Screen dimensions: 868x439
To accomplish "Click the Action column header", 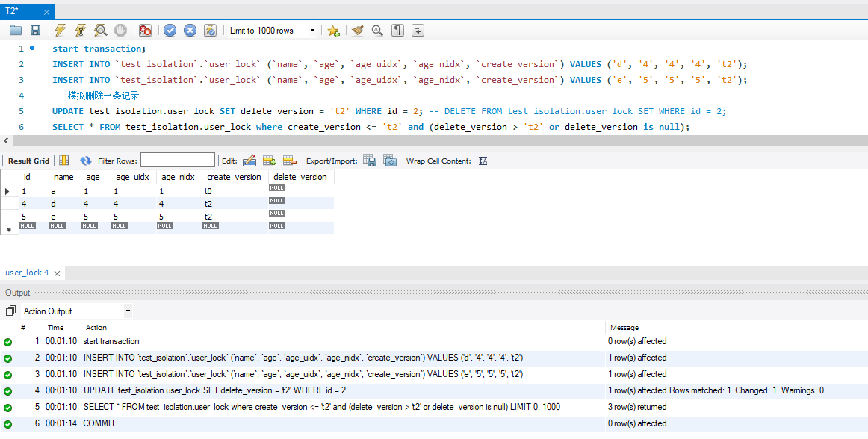I will [96, 328].
